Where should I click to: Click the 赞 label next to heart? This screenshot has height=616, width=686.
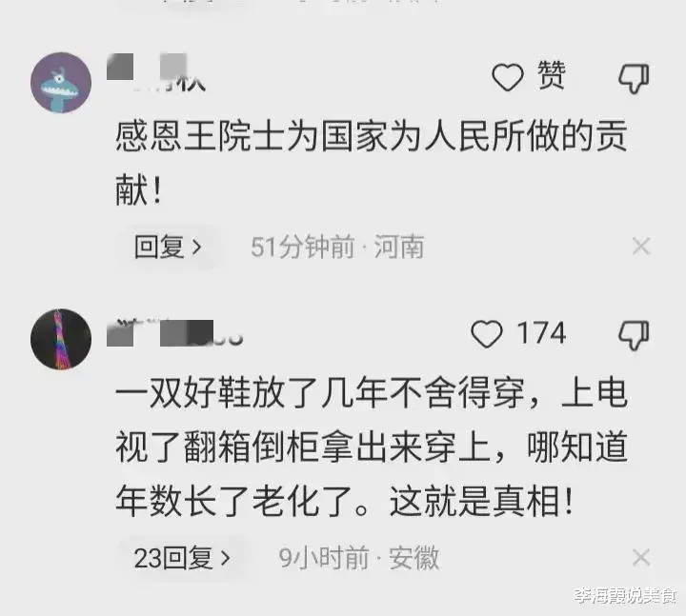[x=552, y=75]
